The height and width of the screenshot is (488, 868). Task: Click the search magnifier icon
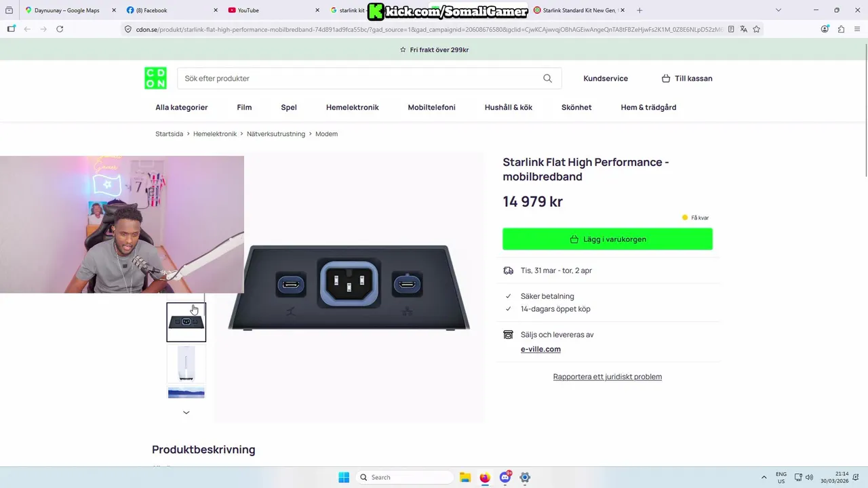547,79
